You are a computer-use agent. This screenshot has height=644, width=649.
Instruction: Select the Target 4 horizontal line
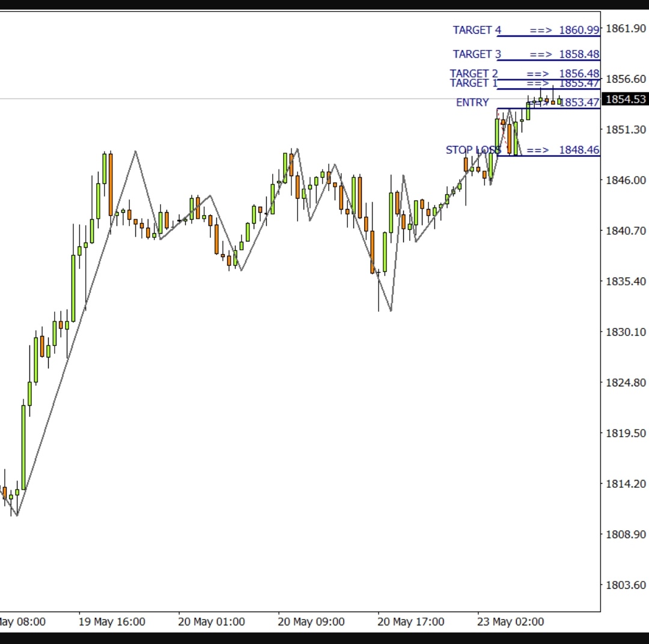(x=549, y=37)
